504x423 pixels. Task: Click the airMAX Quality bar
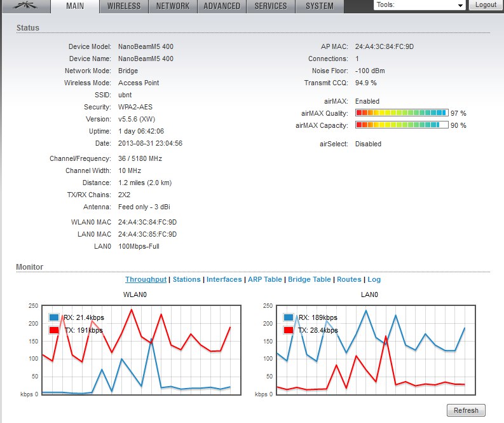pos(402,113)
